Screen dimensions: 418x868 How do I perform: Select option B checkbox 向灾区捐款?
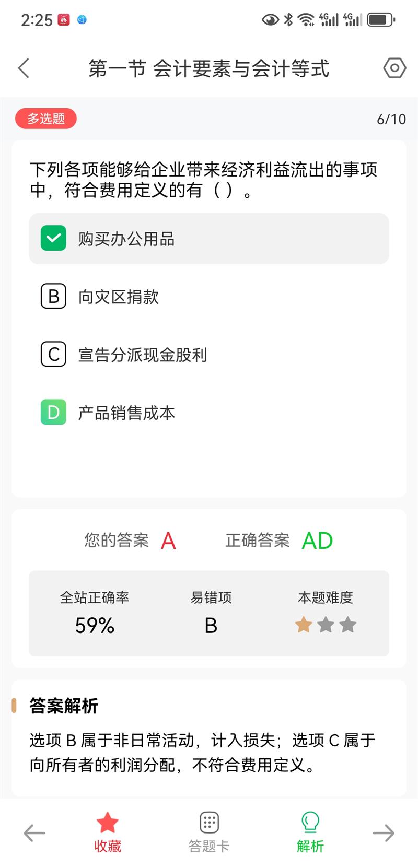tap(53, 297)
